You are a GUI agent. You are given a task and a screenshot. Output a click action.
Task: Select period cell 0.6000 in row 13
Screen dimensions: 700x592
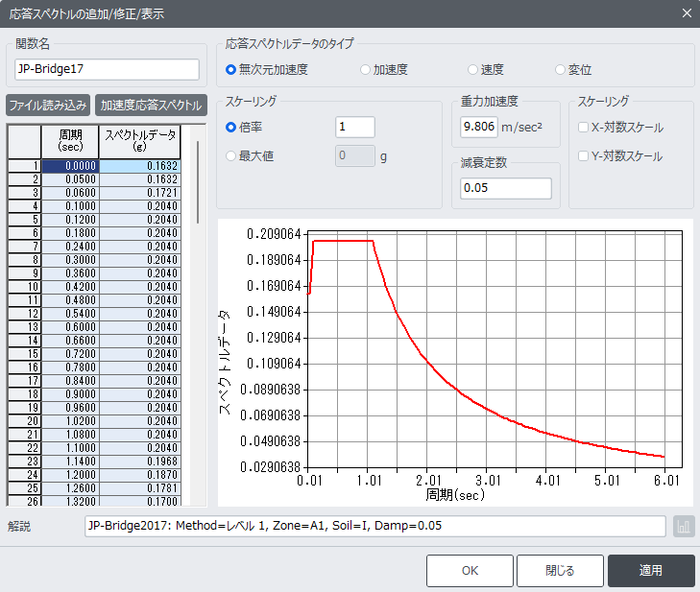tap(70, 327)
